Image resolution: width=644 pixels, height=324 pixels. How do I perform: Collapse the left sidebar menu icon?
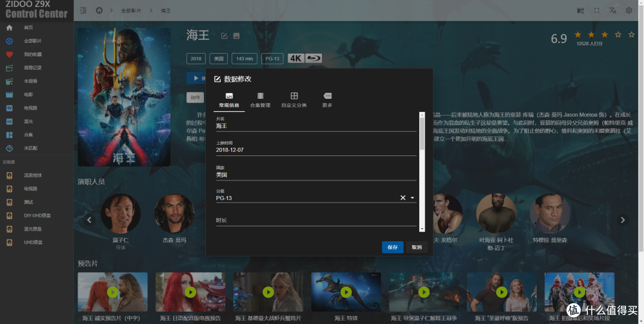tap(83, 11)
